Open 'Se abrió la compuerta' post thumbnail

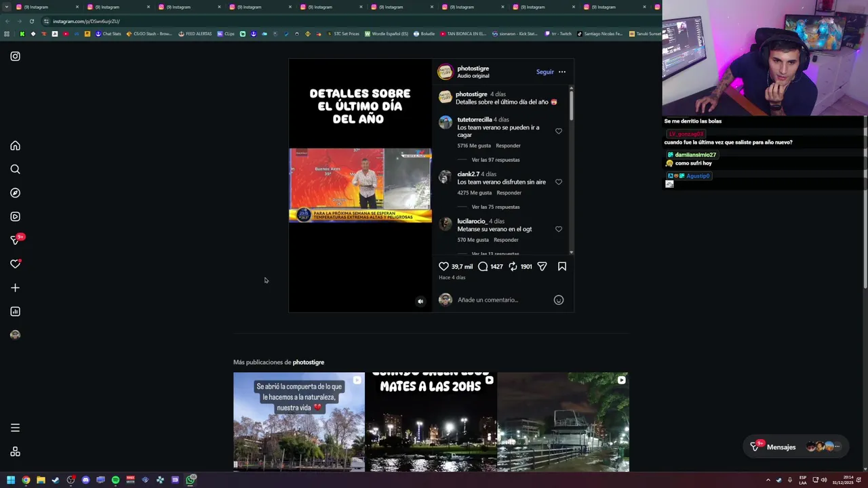299,422
